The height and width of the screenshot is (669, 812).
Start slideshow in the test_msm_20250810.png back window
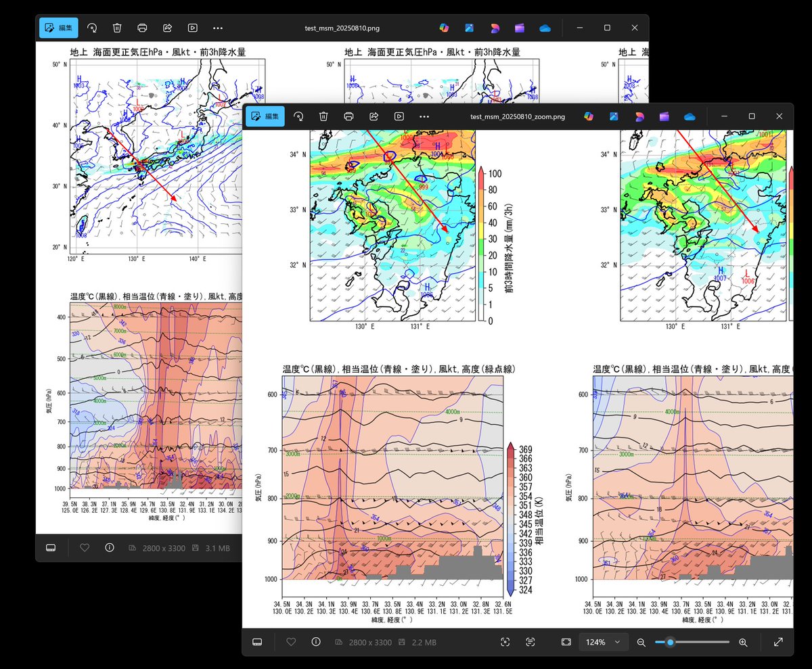pos(193,28)
